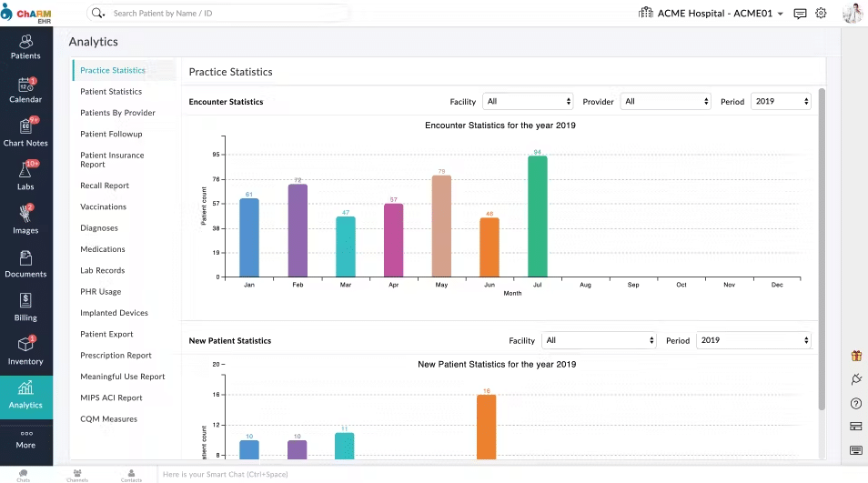Open the Calendar sidebar icon
The height and width of the screenshot is (483, 868).
click(x=25, y=91)
